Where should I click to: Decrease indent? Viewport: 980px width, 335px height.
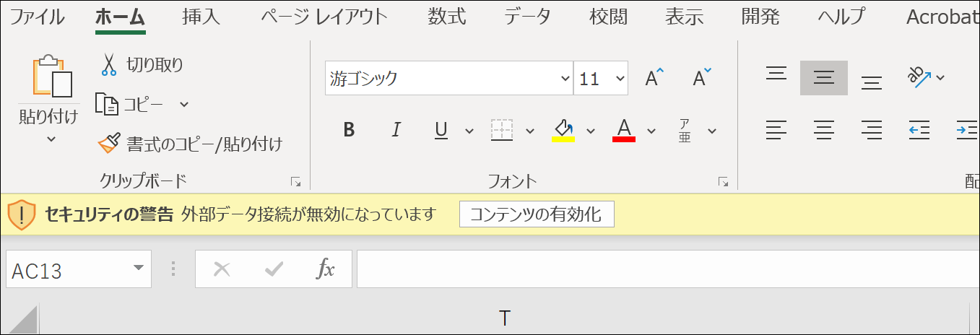coord(919,130)
